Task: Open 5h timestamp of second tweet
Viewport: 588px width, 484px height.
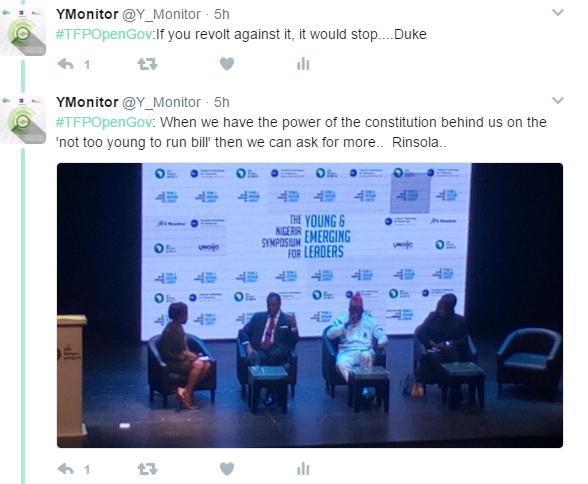Action: point(222,102)
